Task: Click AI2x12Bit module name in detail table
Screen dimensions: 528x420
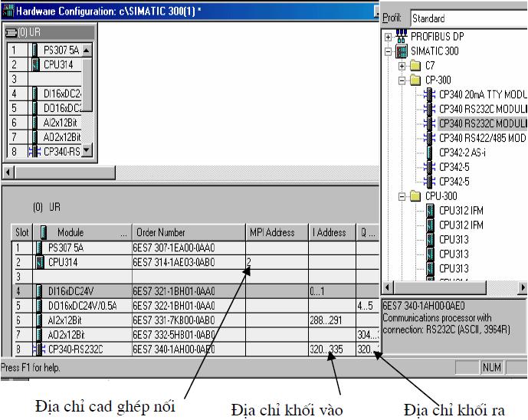Action: 64,320
